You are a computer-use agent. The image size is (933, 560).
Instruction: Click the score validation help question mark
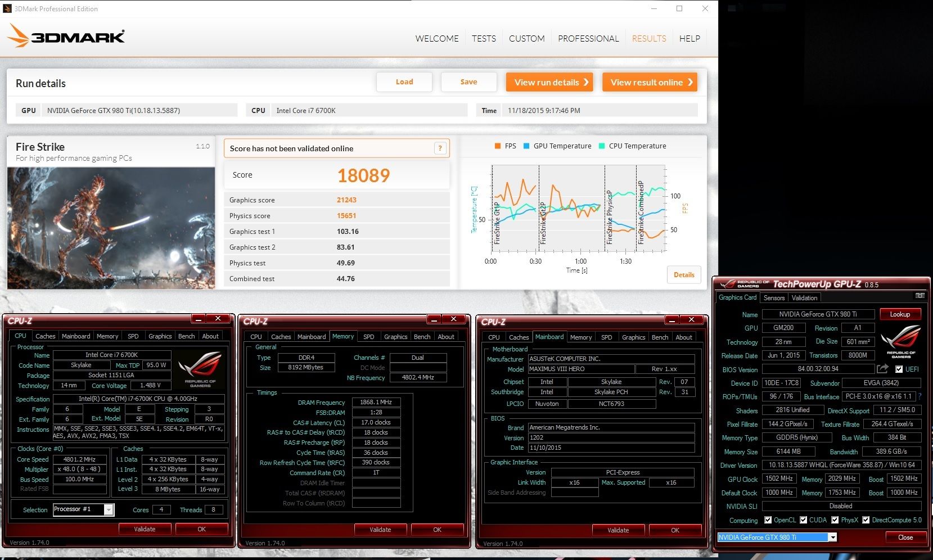440,148
